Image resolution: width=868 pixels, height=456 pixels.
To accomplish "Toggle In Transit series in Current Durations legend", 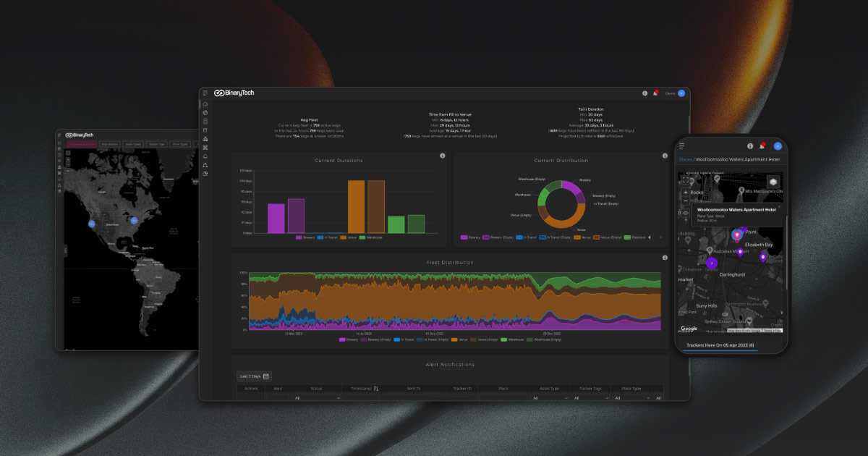I will [328, 237].
